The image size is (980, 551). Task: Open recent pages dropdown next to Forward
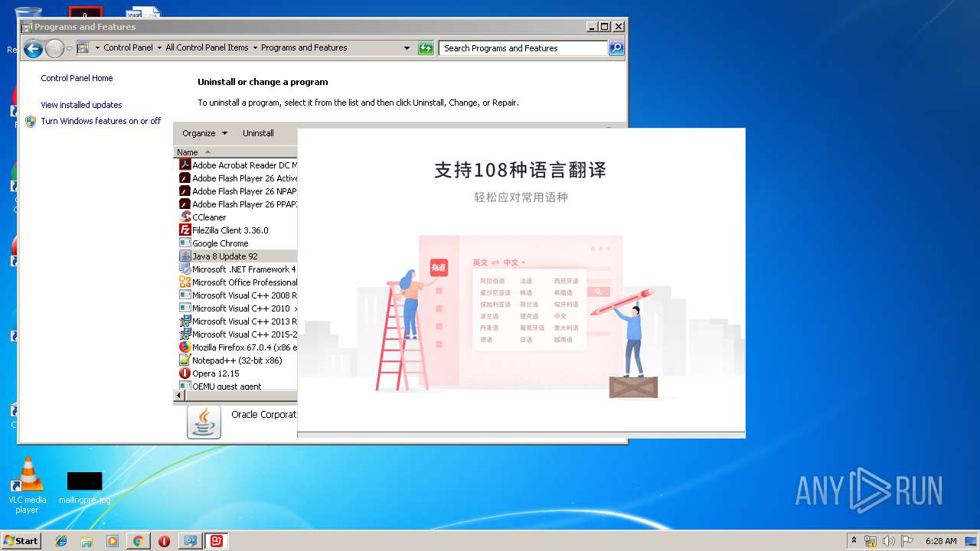tap(69, 49)
